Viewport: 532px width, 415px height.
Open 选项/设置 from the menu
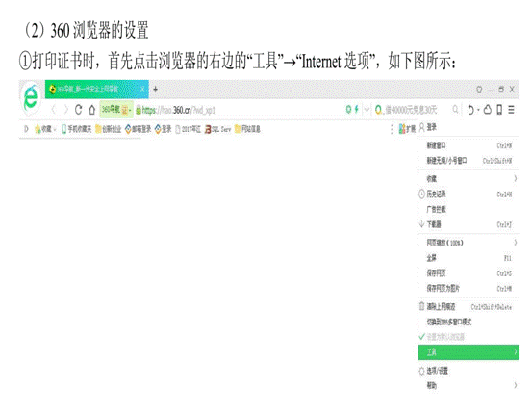coord(469,371)
